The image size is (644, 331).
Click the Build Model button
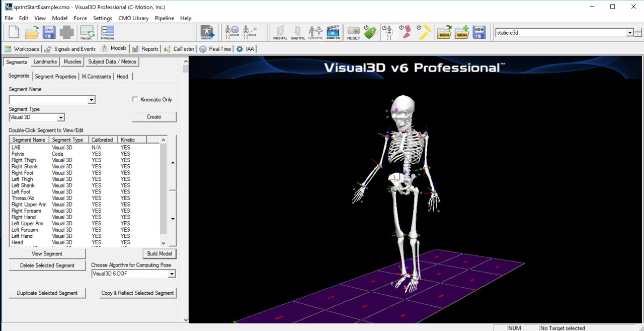[159, 253]
